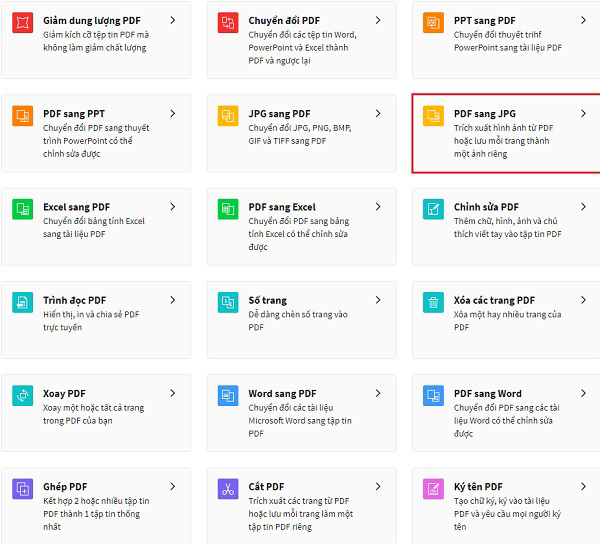Open the Ký tên PDF title
600x544 pixels.
478,487
